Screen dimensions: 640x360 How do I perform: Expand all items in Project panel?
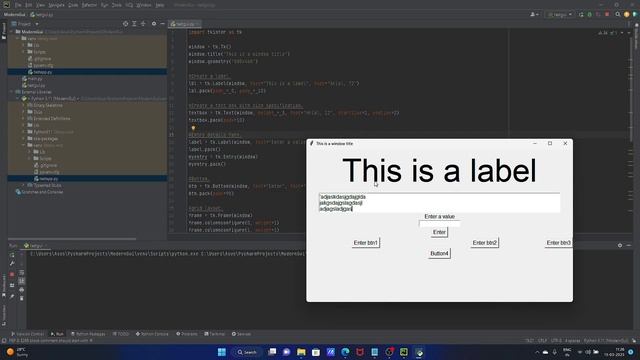(134, 24)
